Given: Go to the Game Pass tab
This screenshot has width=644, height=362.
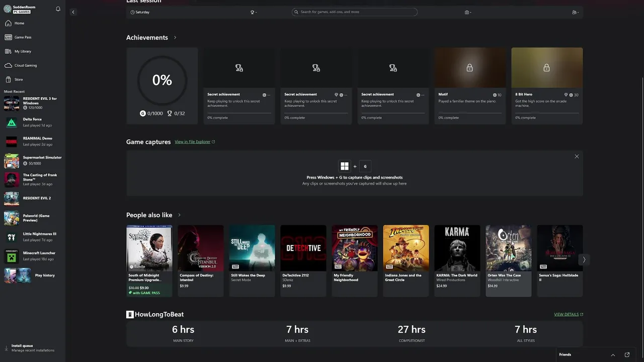Looking at the screenshot, I should tap(23, 37).
